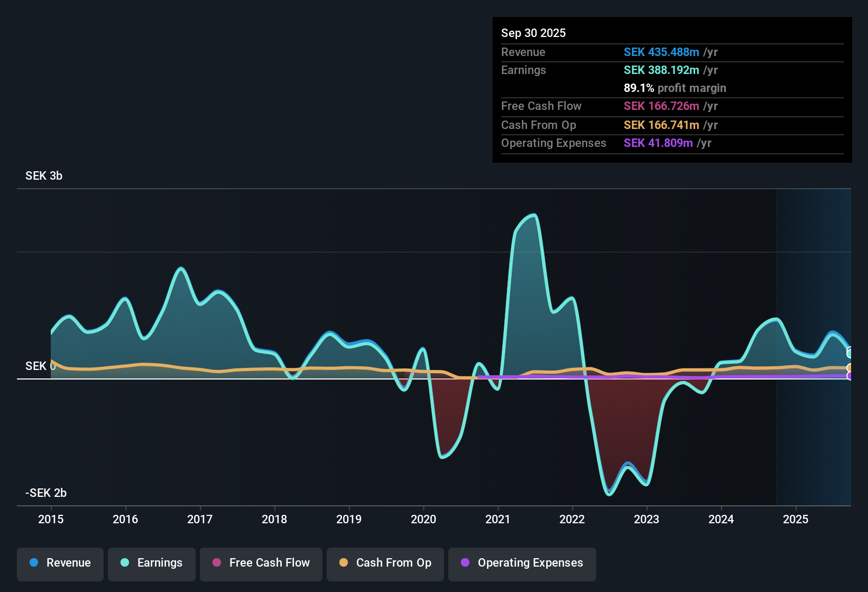Click the SEK 3b axis label
868x592 pixels.
pos(44,176)
